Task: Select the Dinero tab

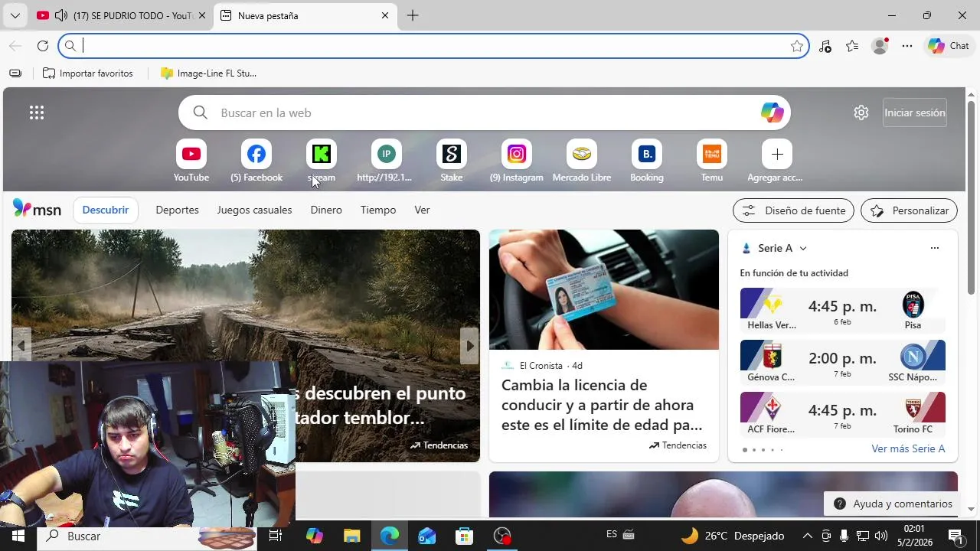Action: pos(326,210)
